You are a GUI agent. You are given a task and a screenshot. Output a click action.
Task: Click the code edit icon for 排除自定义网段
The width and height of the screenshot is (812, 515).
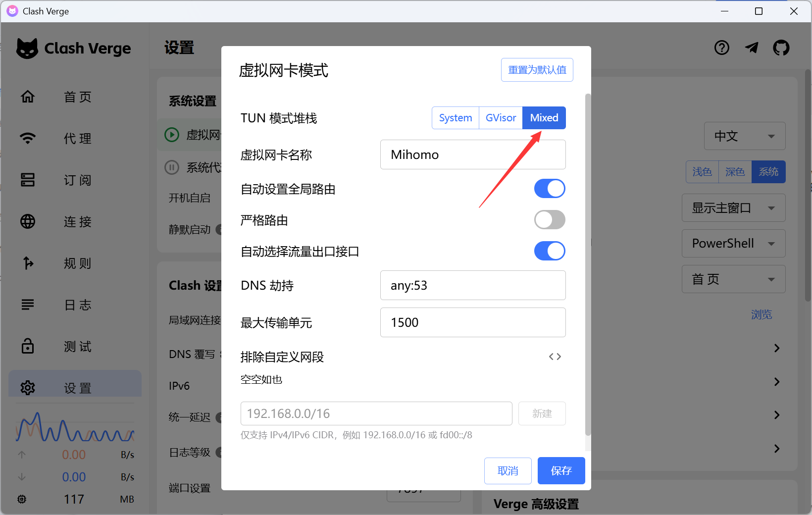[555, 357]
